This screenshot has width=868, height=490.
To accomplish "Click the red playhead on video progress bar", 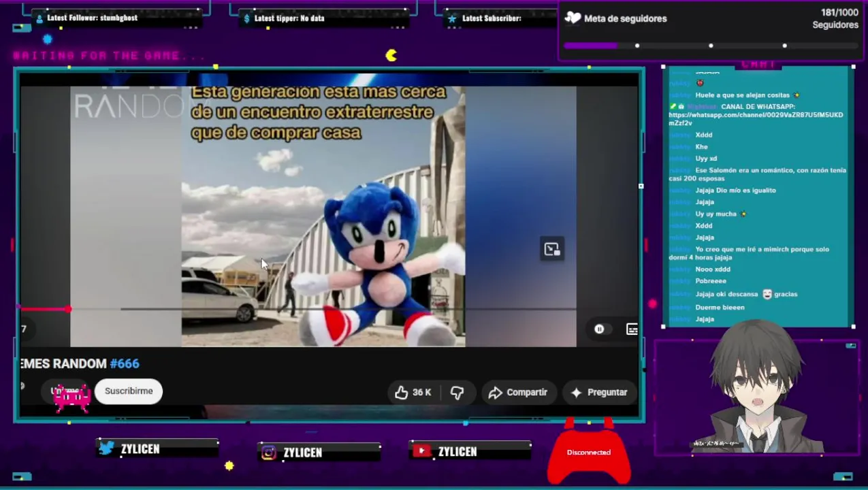I will coord(68,309).
